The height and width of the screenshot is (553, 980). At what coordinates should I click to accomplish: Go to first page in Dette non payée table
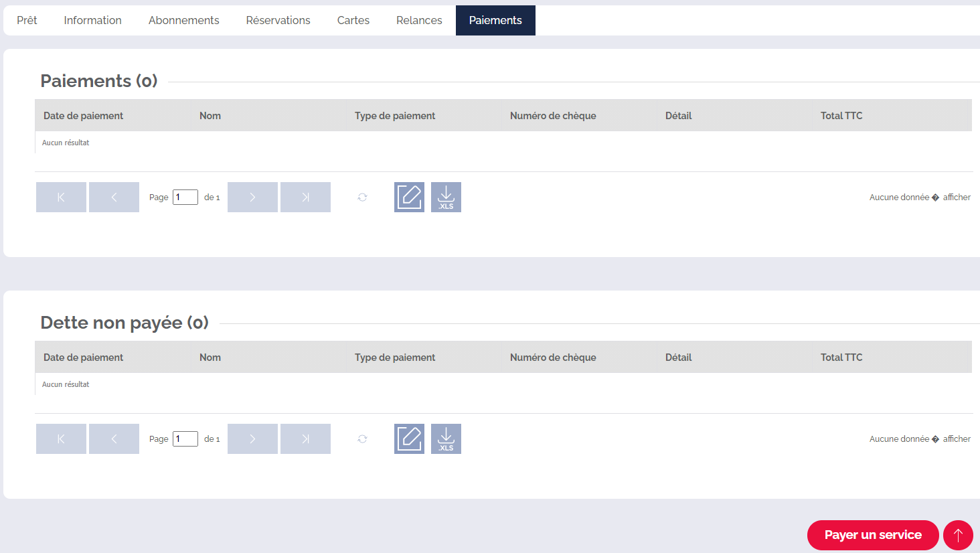click(x=61, y=439)
